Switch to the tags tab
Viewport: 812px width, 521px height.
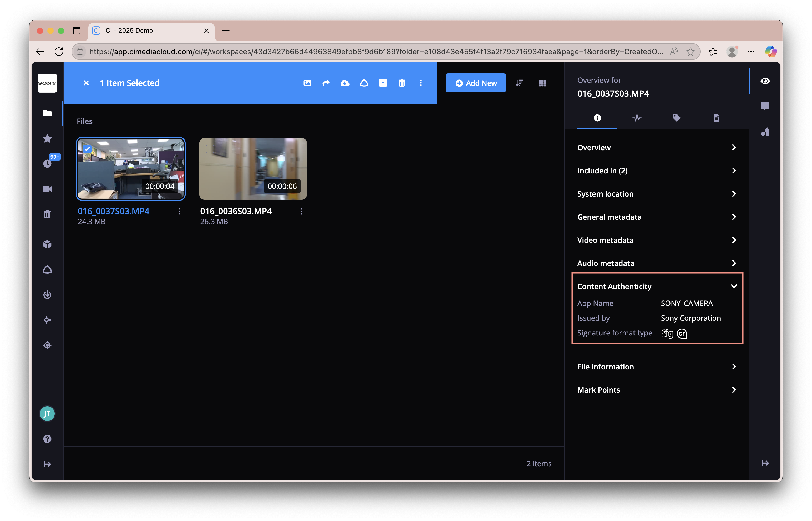(x=676, y=118)
